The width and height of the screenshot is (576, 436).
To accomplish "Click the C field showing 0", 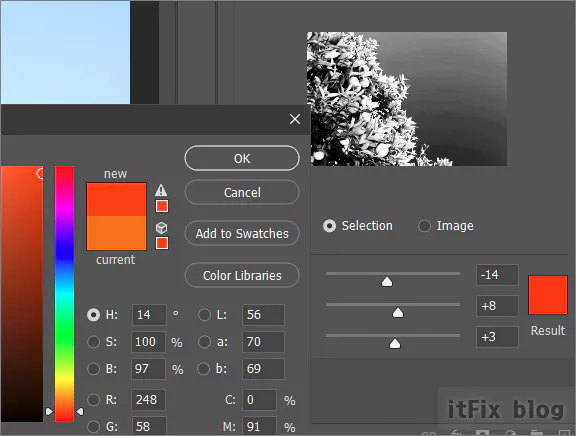I will click(259, 400).
